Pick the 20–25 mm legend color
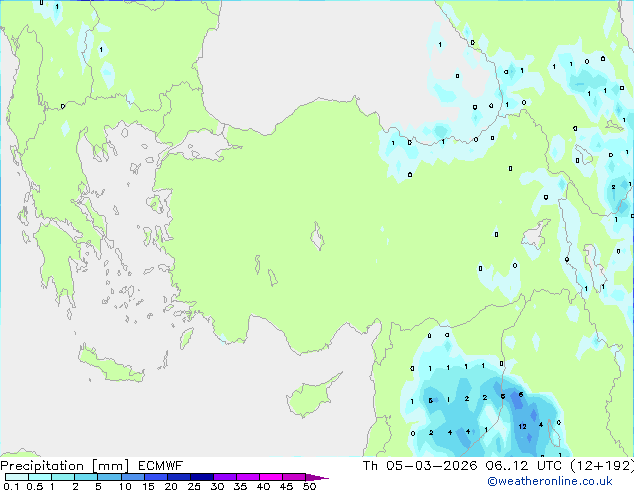634x490 pixels. click(x=179, y=477)
